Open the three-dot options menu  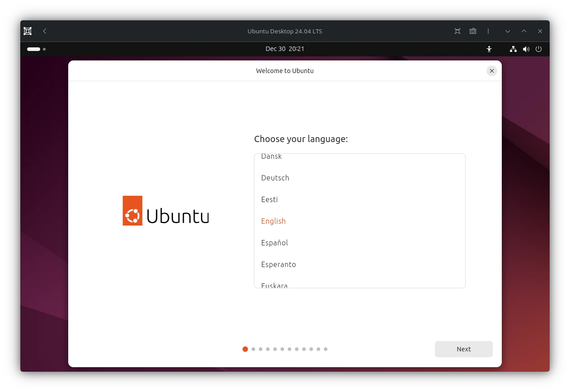click(x=488, y=31)
